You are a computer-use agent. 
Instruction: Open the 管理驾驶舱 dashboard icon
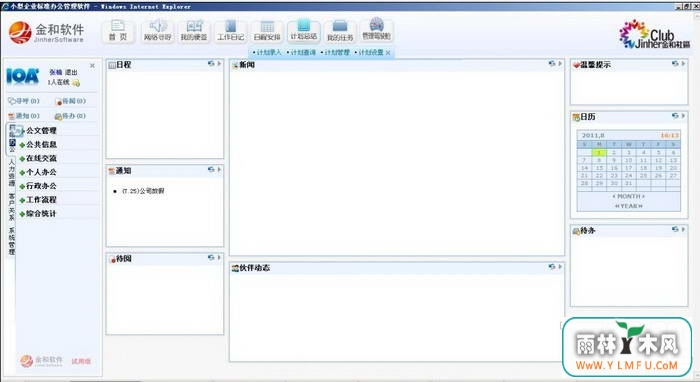point(376,30)
